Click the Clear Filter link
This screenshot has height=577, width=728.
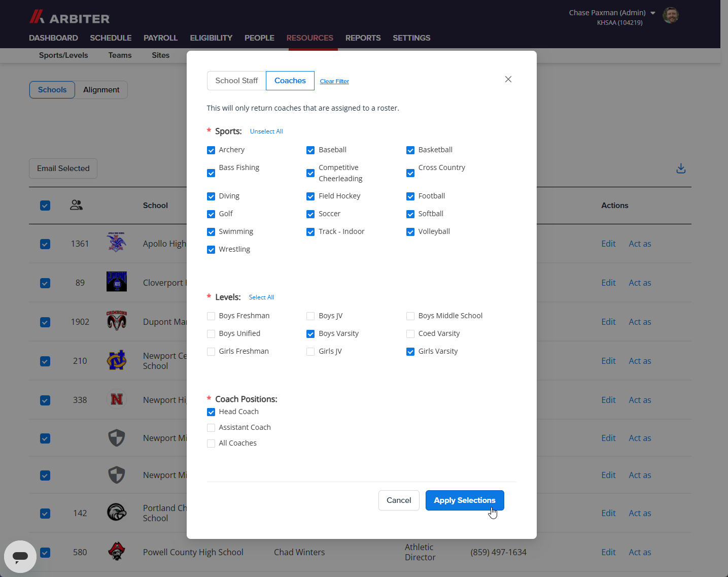334,81
